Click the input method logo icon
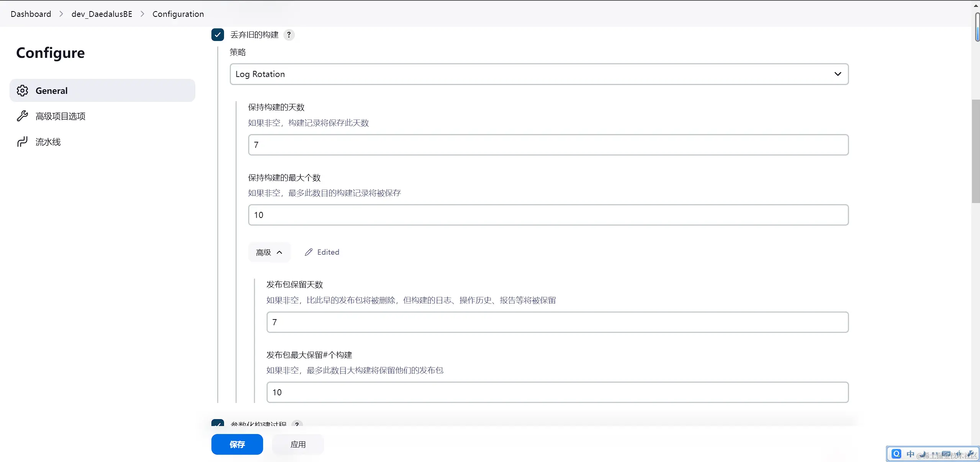This screenshot has width=980, height=462. click(x=896, y=454)
